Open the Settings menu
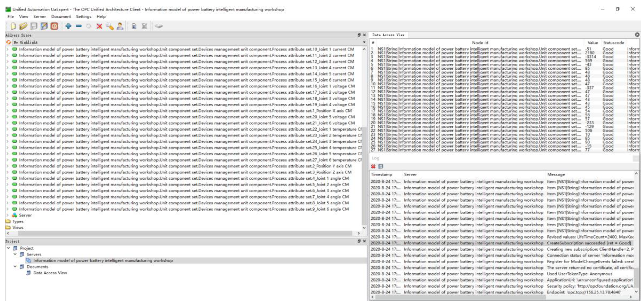This screenshot has height=307, width=644. click(x=83, y=17)
